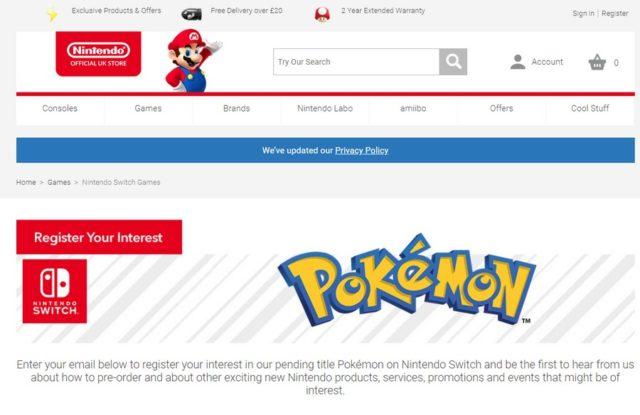Open the Offers menu item
640x415 pixels.
click(501, 109)
